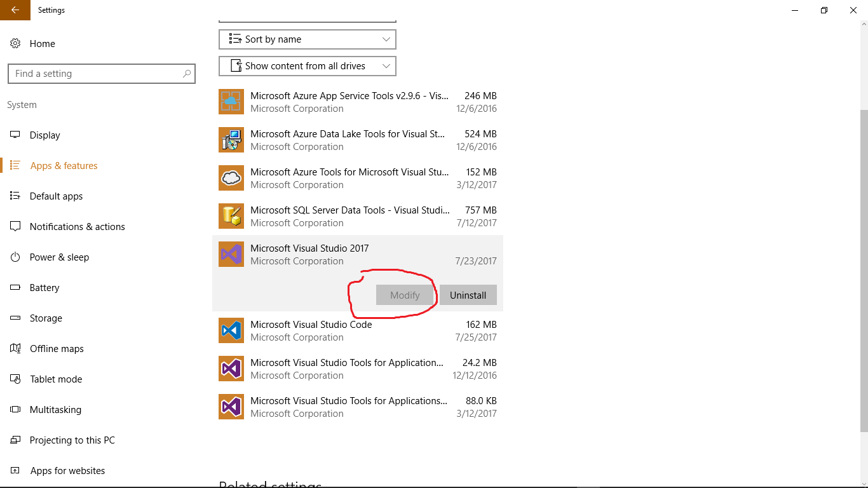Click the Multitasking icon
868x488 pixels.
pos(15,409)
